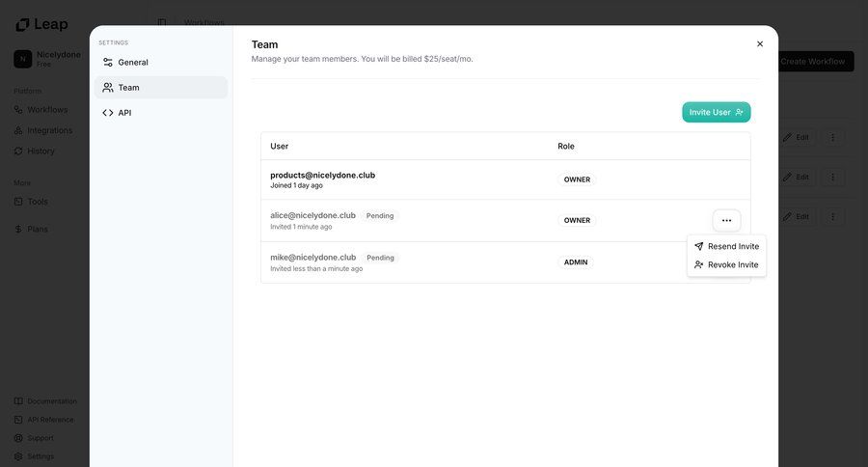Screen dimensions: 868x467
Task: Choose Revoke Invite from the menu
Action: 726,264
